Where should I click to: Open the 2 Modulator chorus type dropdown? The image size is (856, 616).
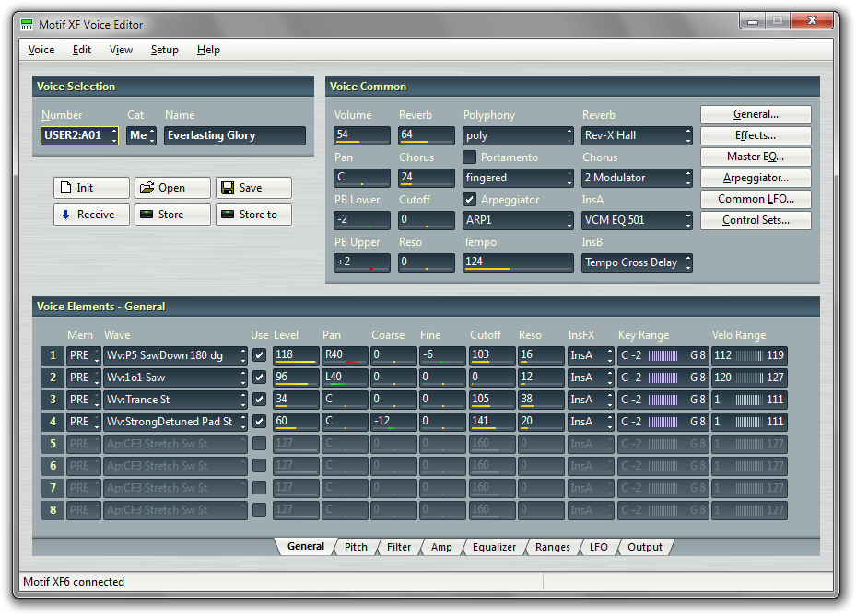(637, 178)
